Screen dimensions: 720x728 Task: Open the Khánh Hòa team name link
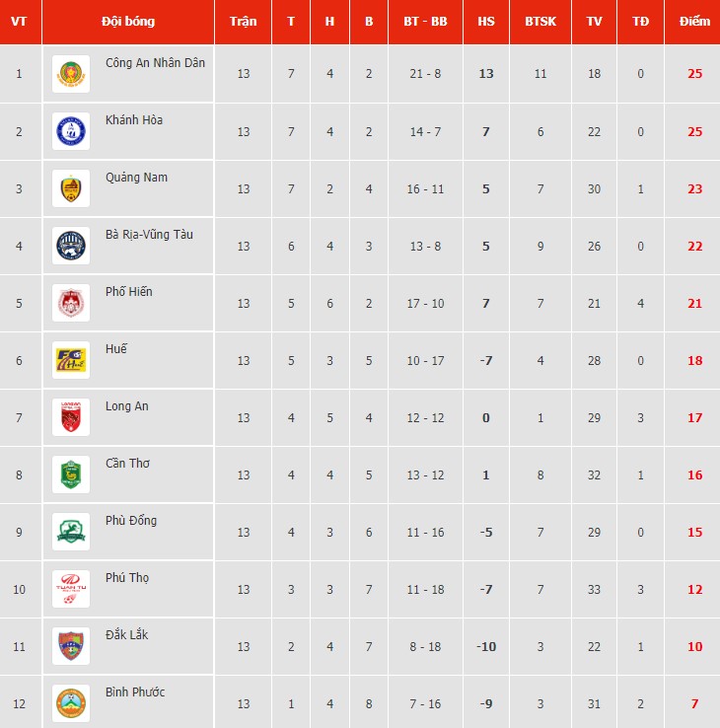(134, 119)
